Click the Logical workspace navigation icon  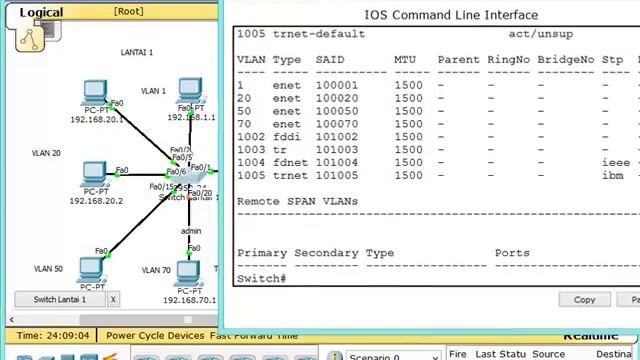click(x=30, y=40)
